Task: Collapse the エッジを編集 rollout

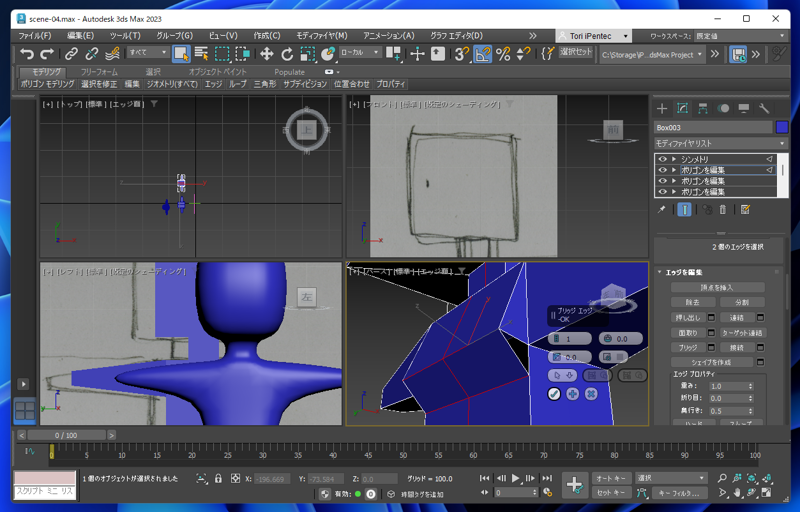Action: click(660, 272)
